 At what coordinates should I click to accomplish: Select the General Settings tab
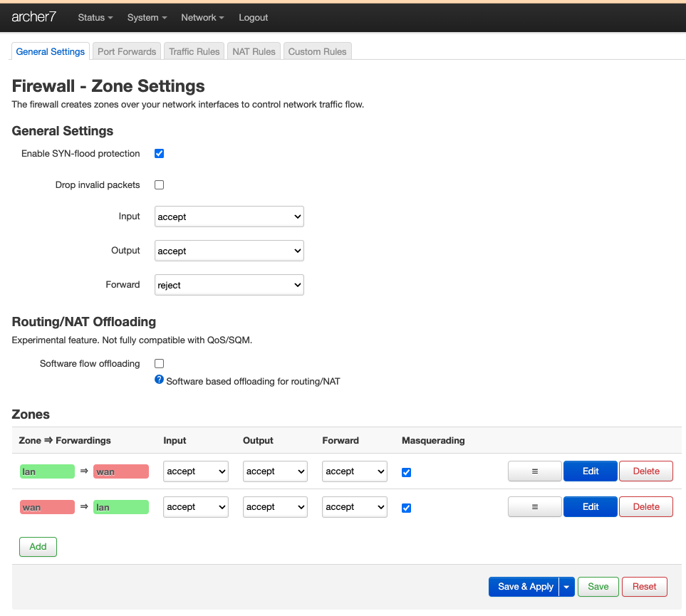(x=51, y=51)
